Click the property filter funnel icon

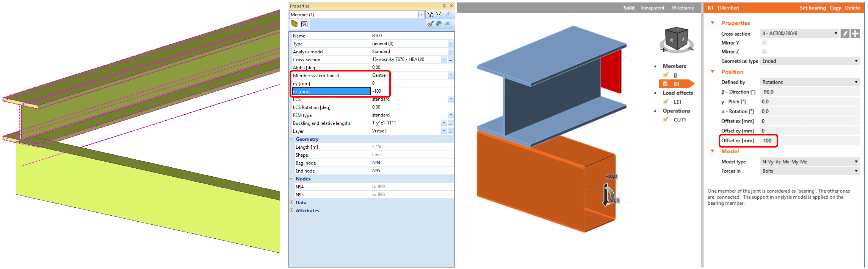(431, 14)
